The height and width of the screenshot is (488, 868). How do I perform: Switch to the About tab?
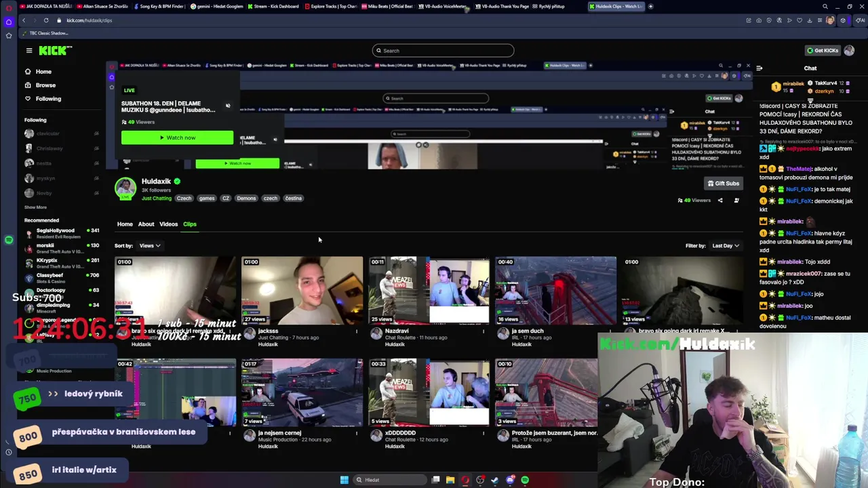click(146, 224)
